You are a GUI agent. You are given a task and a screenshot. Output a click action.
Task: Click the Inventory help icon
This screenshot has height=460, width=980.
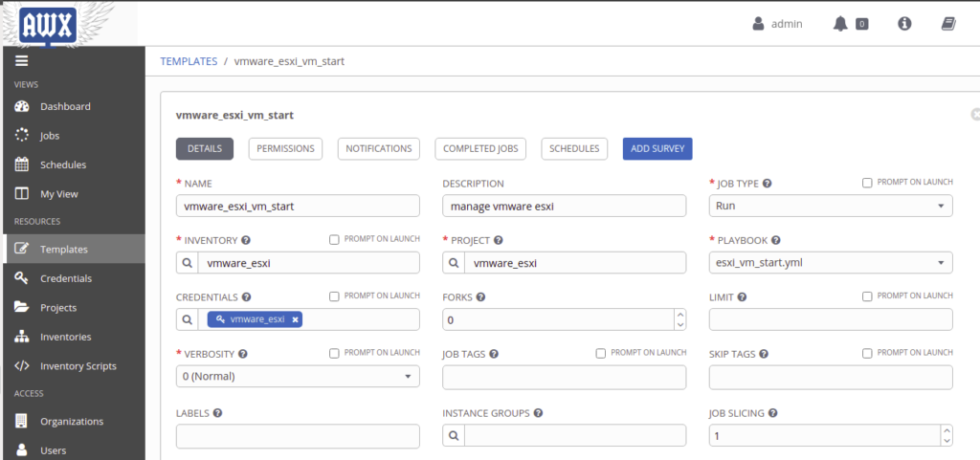point(246,240)
